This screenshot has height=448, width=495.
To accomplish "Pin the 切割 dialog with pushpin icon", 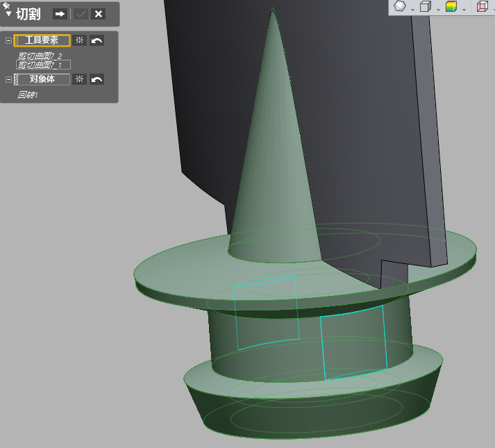I will click(6, 5).
